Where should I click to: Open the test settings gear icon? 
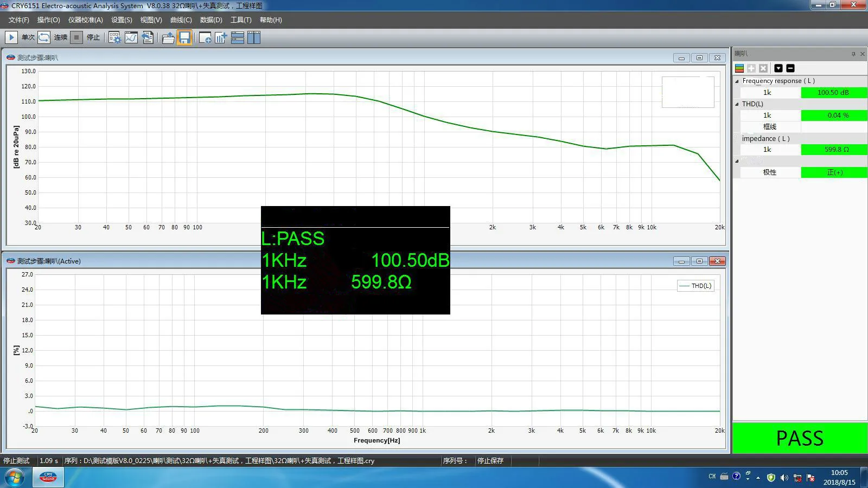pyautogui.click(x=114, y=37)
